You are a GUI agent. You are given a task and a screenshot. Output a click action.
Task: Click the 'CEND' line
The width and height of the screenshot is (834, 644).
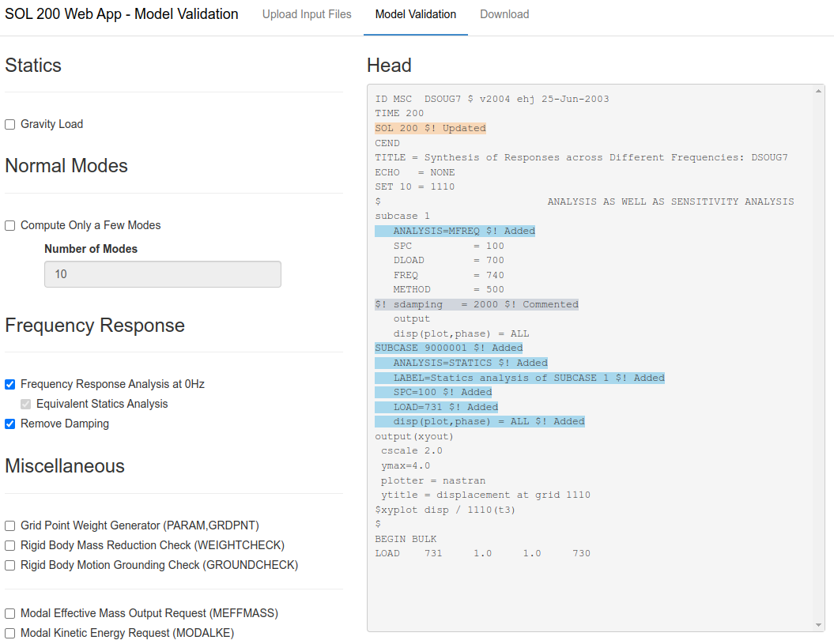[x=387, y=143]
